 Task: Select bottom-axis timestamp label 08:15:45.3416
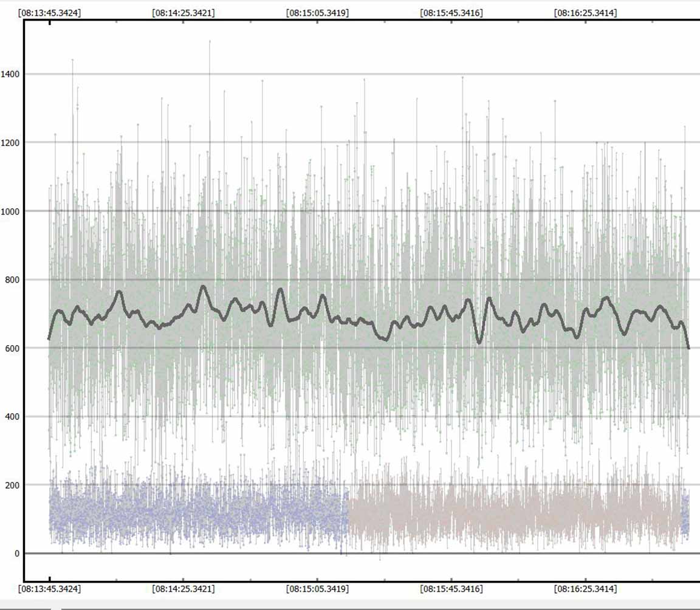451,589
